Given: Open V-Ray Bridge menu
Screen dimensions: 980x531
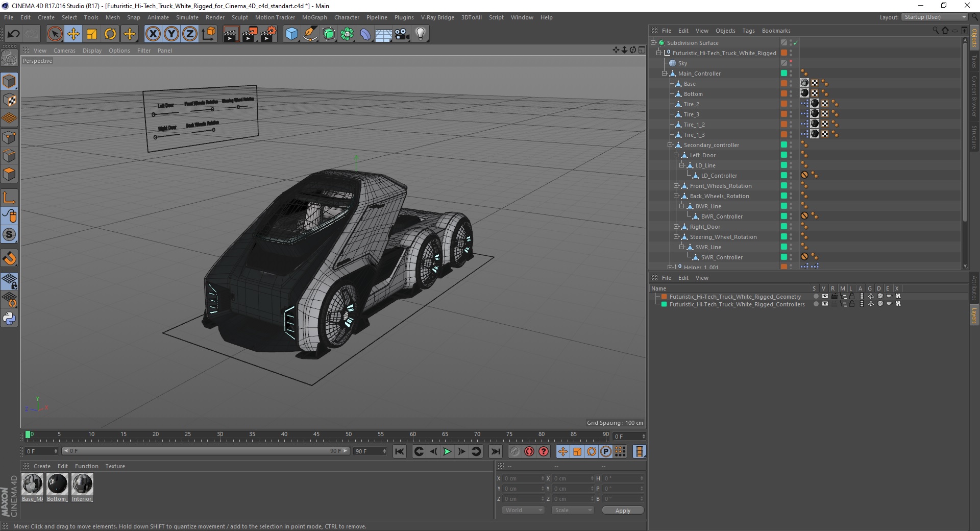Looking at the screenshot, I should [437, 17].
